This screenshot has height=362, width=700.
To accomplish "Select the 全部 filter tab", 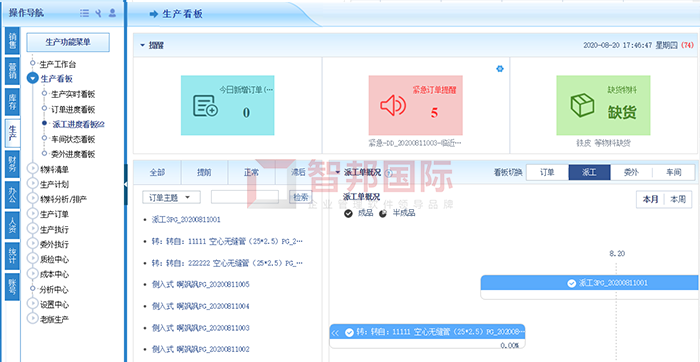I will (x=157, y=173).
